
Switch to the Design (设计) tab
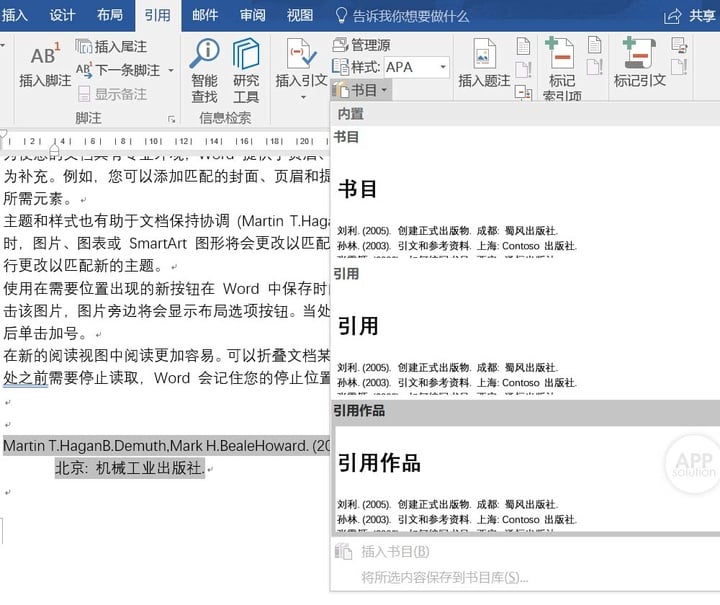[62, 15]
